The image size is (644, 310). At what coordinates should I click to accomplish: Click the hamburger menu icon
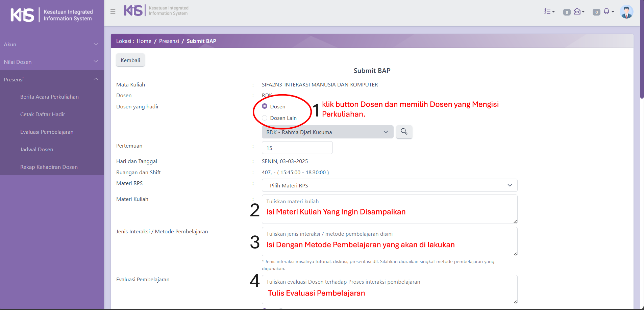point(113,12)
